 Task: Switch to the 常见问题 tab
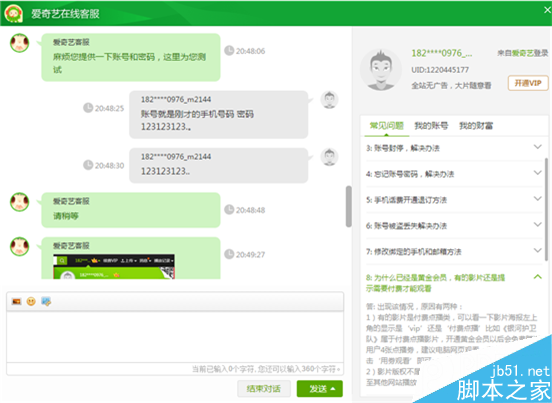click(387, 126)
